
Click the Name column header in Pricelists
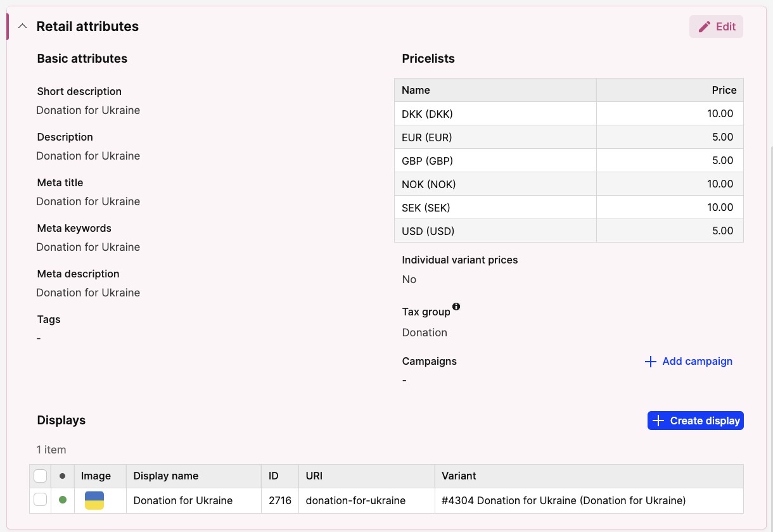click(x=416, y=90)
